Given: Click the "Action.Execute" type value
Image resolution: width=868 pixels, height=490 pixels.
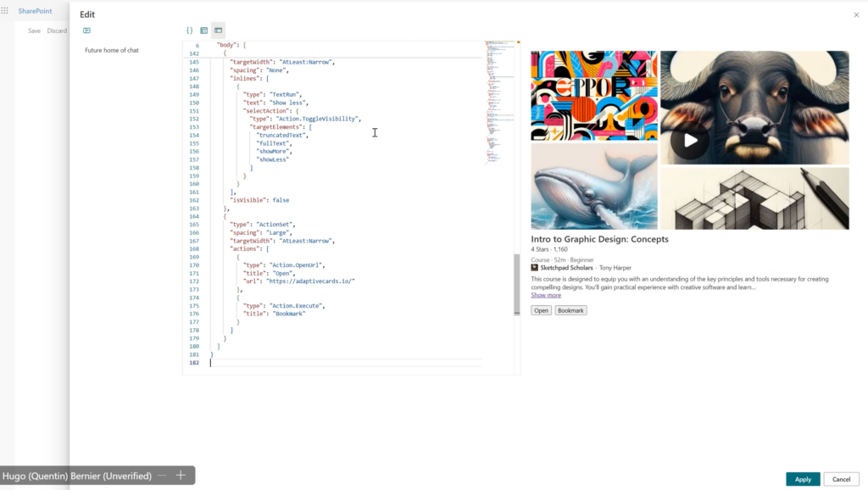Looking at the screenshot, I should point(297,306).
